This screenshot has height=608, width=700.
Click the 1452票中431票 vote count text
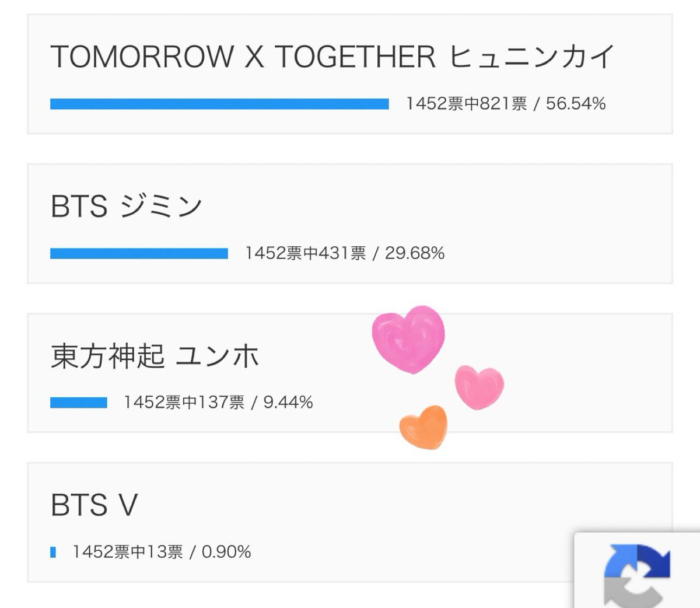[306, 253]
